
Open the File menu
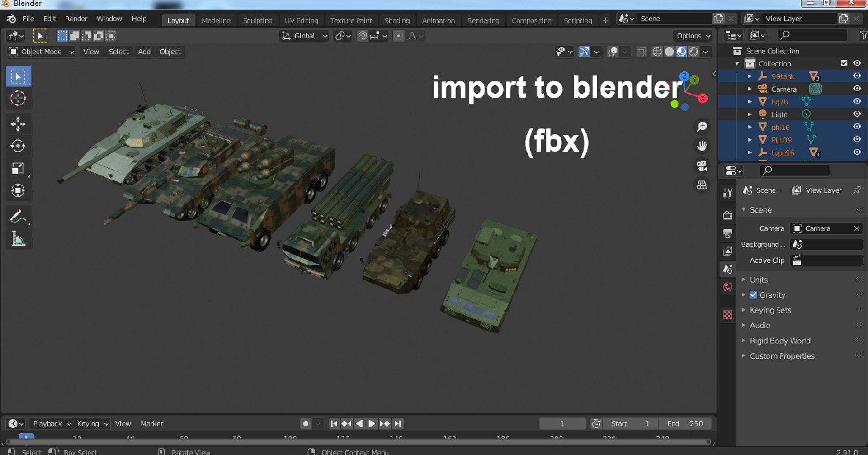[28, 19]
